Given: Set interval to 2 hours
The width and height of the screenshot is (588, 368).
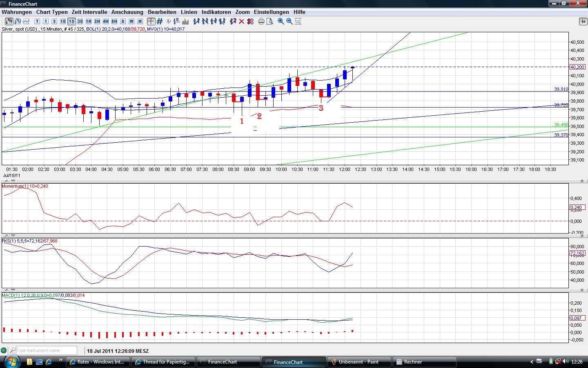Looking at the screenshot, I should 97,21.
